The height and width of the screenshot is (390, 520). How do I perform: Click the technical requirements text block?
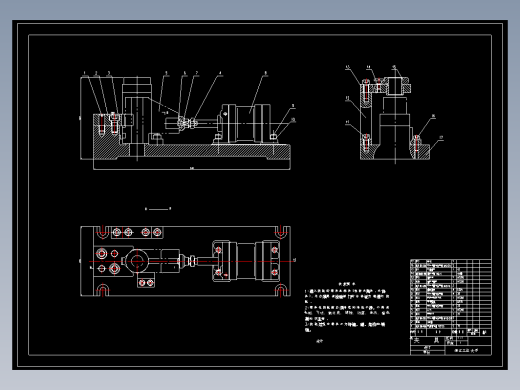(347, 307)
